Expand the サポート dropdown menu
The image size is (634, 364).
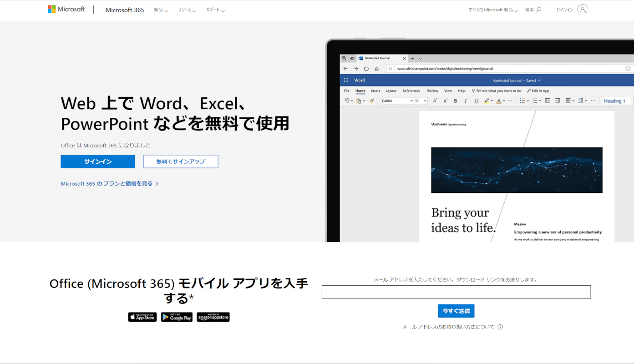[215, 10]
